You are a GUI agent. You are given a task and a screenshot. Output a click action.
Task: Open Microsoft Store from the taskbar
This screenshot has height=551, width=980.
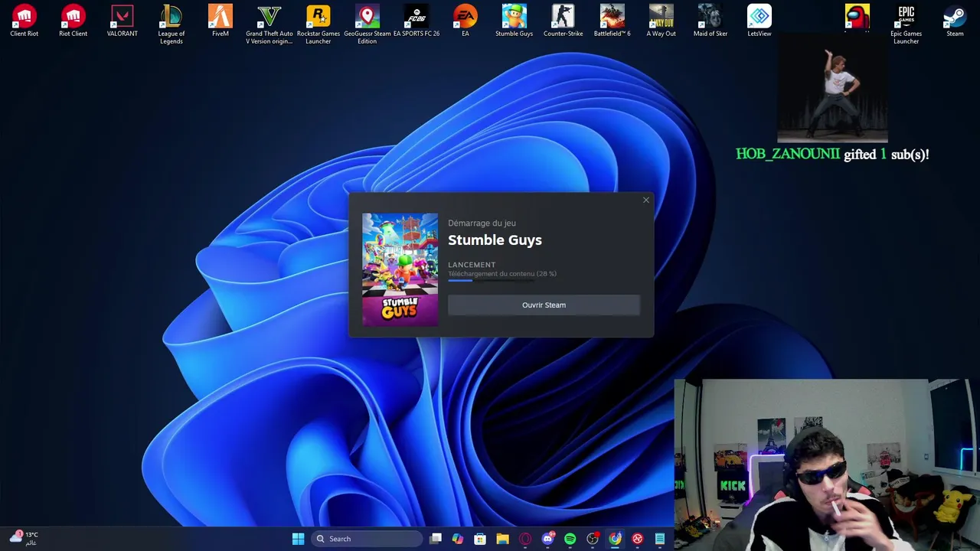coord(480,539)
